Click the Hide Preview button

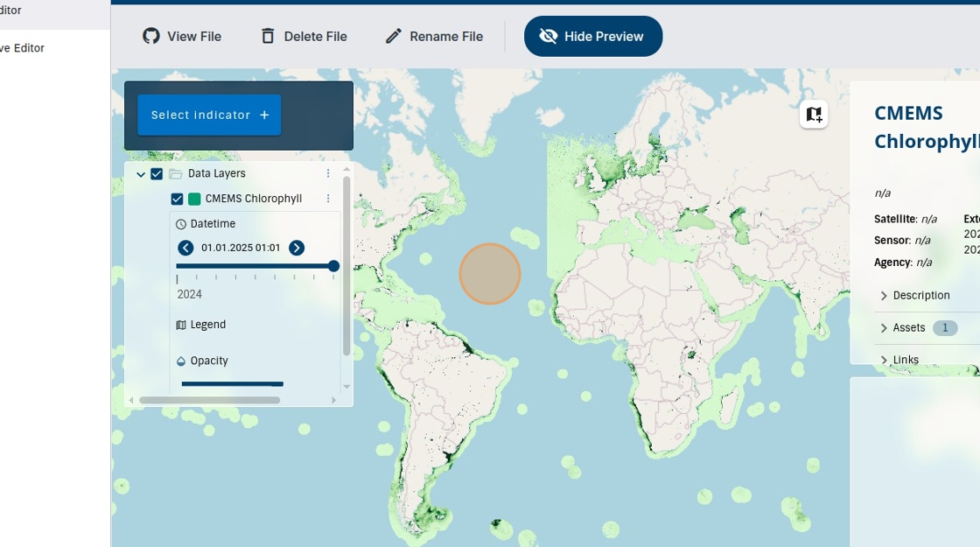tap(593, 36)
